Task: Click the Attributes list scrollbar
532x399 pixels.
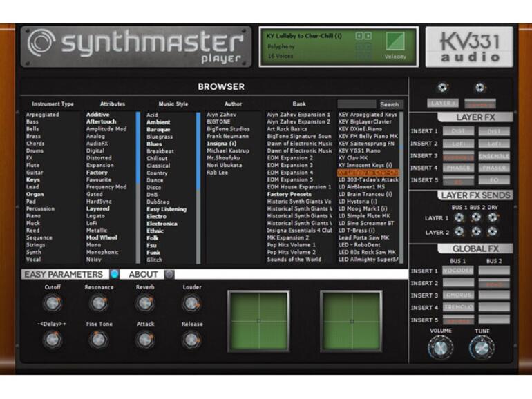Action: pyautogui.click(x=137, y=188)
